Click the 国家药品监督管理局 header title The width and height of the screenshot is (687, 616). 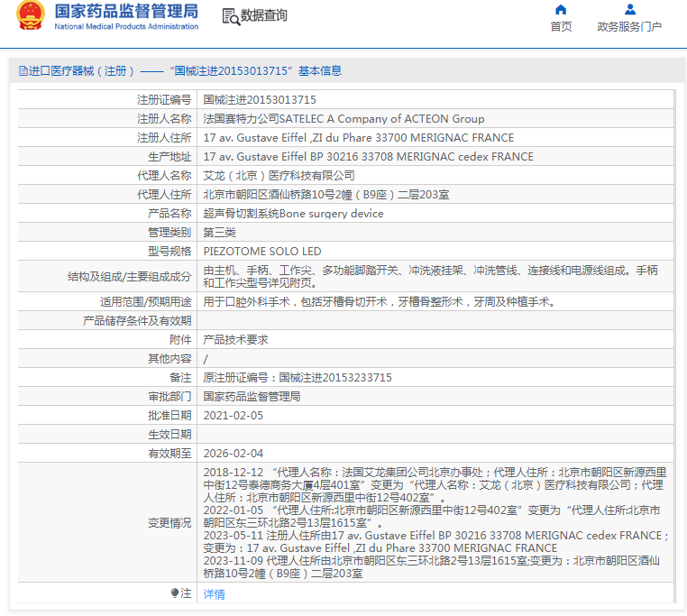click(x=126, y=11)
